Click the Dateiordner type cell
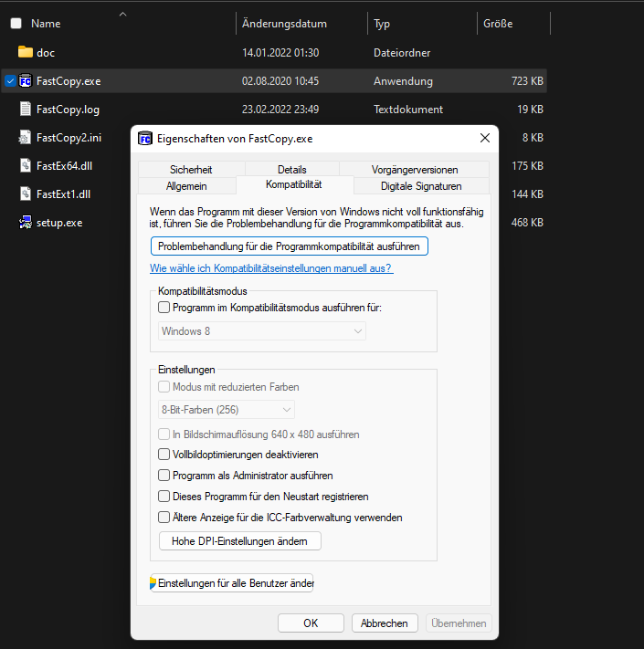The height and width of the screenshot is (649, 644). point(402,53)
